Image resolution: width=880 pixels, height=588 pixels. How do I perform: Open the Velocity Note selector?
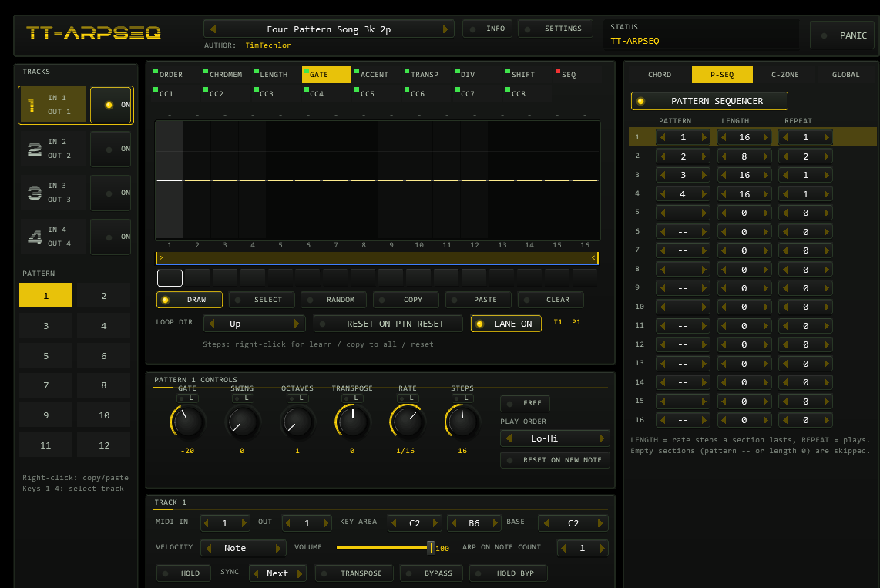click(x=244, y=548)
